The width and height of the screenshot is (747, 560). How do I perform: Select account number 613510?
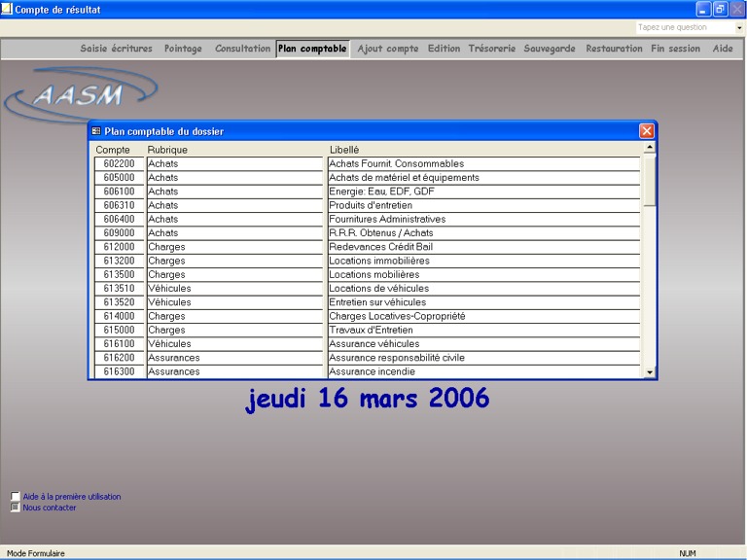pos(119,288)
